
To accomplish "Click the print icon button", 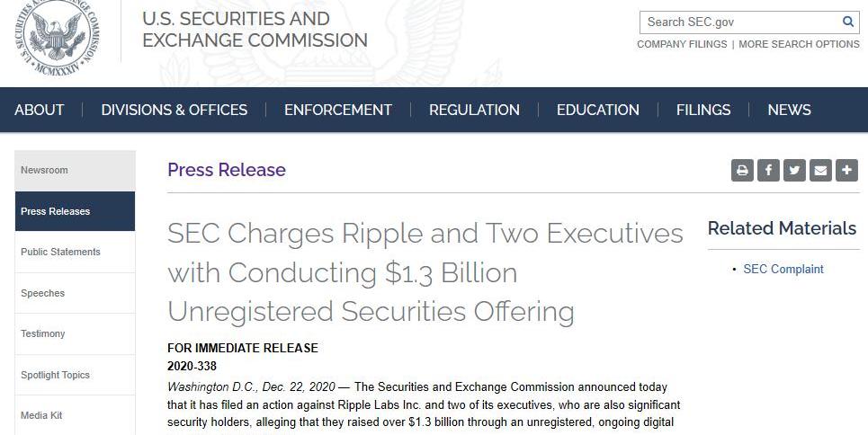I will [742, 170].
